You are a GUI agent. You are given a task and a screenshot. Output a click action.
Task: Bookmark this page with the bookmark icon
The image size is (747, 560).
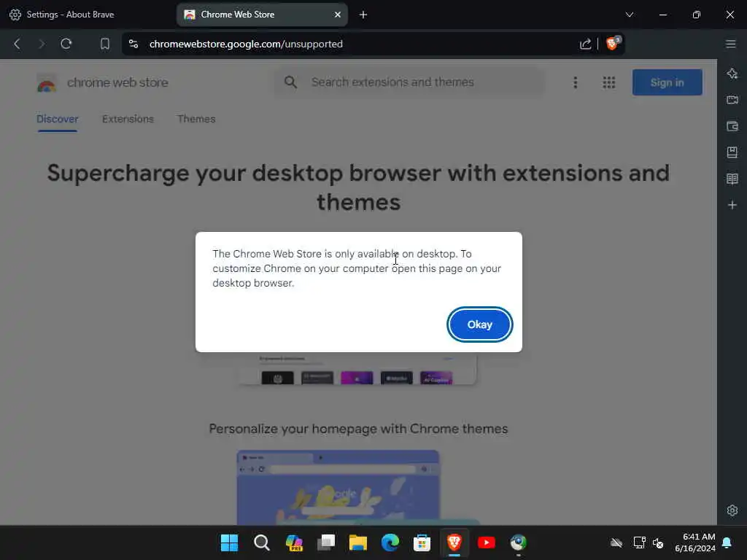tap(105, 44)
